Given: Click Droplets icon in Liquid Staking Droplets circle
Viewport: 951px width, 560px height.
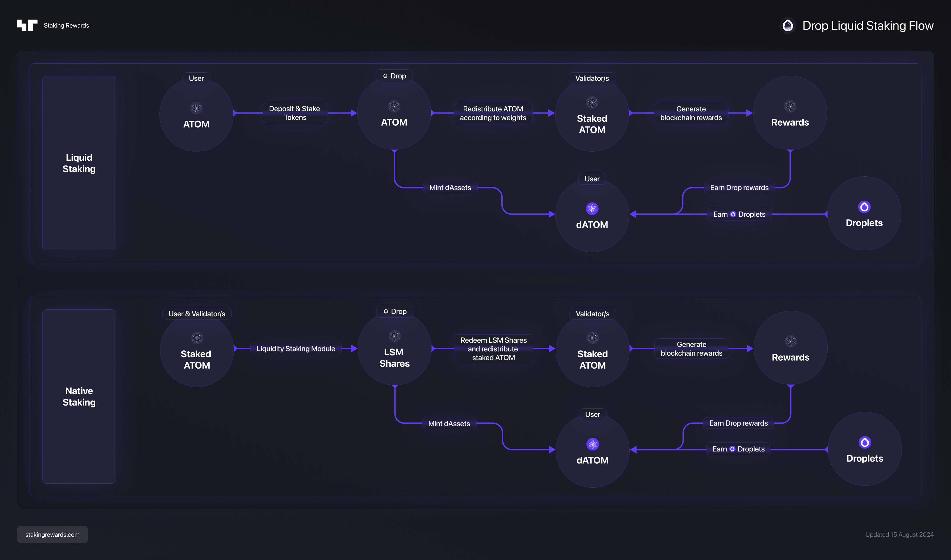Looking at the screenshot, I should tap(864, 207).
